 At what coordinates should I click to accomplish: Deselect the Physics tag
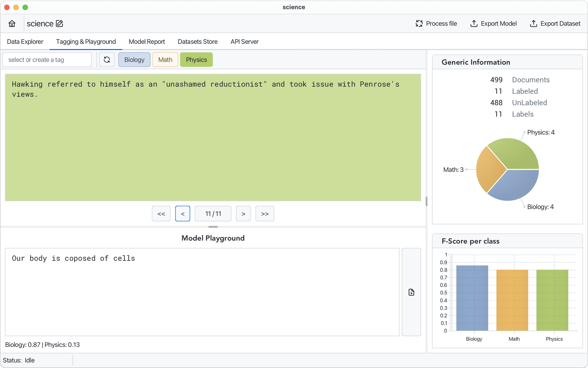(x=196, y=59)
